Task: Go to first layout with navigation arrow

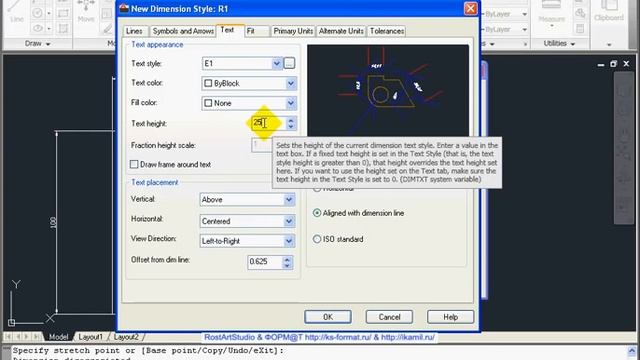Action: [x=8, y=337]
